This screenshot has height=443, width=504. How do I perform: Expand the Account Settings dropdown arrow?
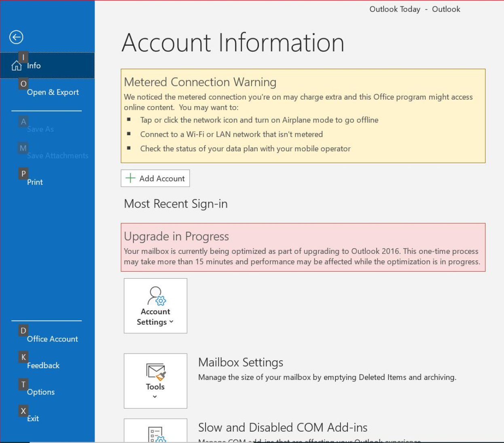tap(172, 322)
